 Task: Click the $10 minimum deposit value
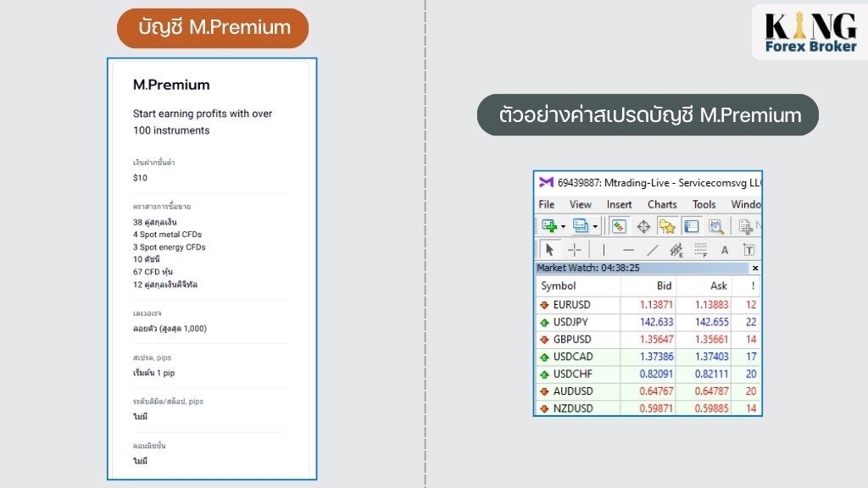click(140, 178)
